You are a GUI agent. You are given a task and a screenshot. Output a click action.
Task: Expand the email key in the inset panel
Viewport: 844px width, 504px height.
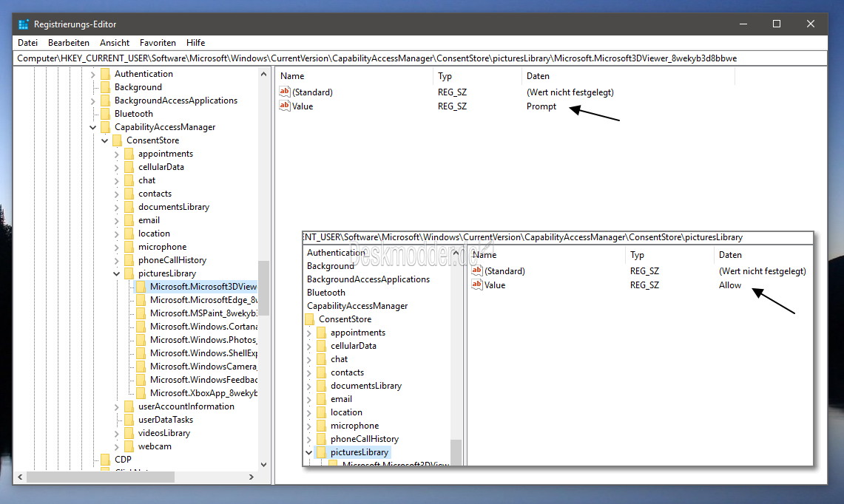(x=309, y=400)
